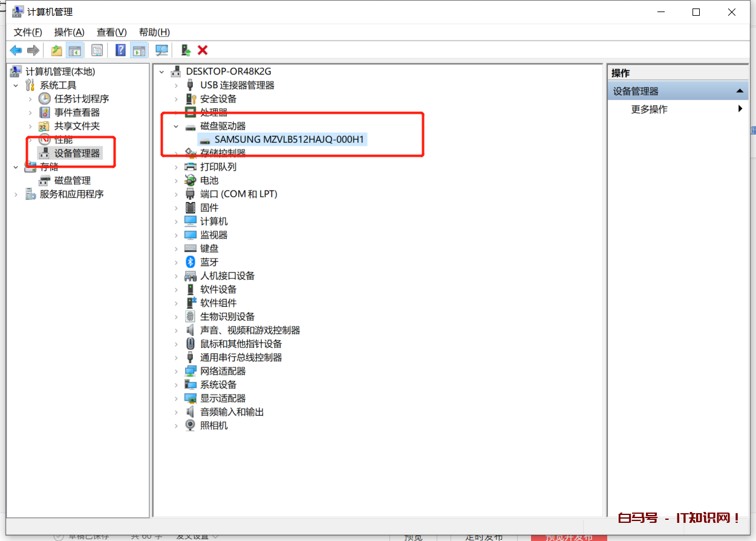Toggle Show/Hide Action Pane toolbar button
Image resolution: width=756 pixels, height=541 pixels.
point(139,50)
